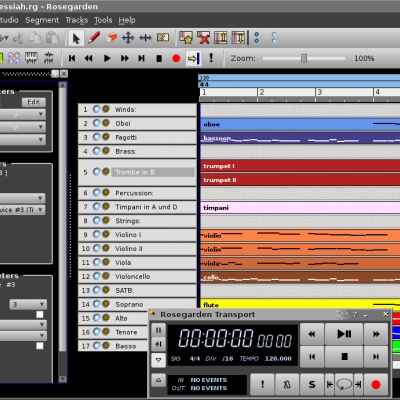Click the copy icon in toolbar
Viewport: 400px width, 400px height.
tap(35, 38)
